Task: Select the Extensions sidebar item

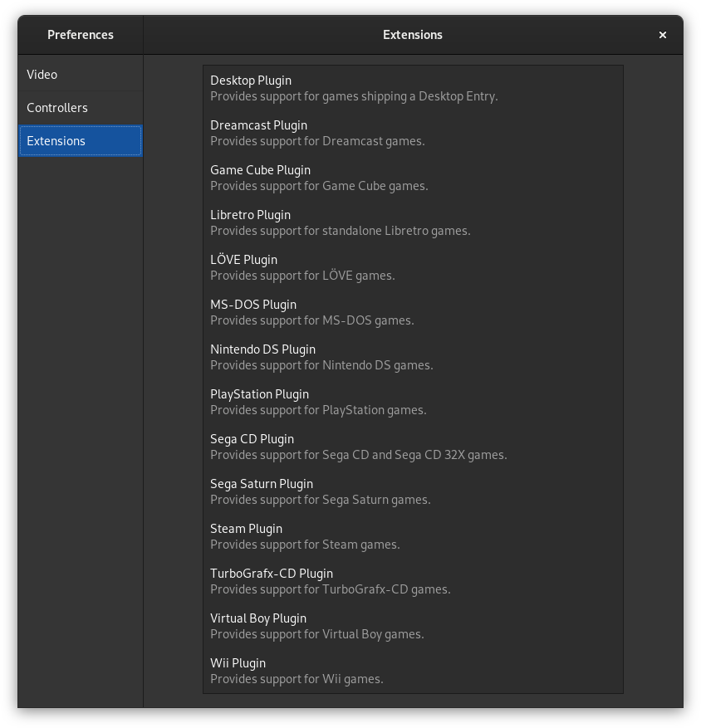Action: click(81, 140)
